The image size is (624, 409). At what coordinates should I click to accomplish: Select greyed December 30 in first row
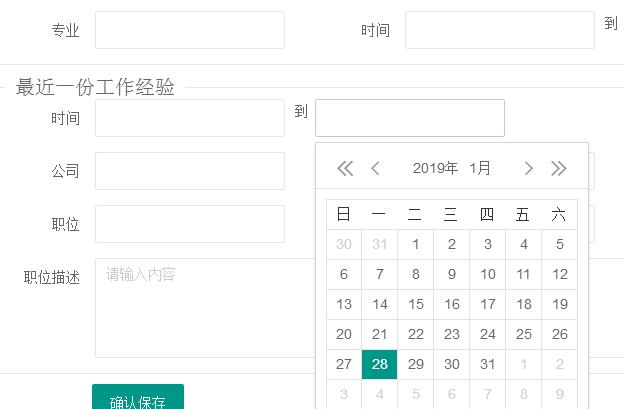344,244
